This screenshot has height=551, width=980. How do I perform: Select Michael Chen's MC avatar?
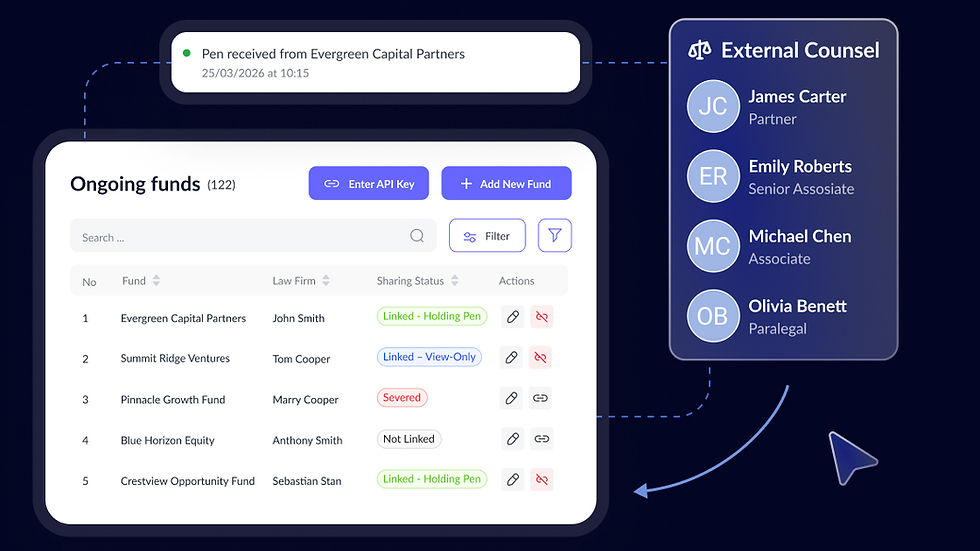point(713,246)
